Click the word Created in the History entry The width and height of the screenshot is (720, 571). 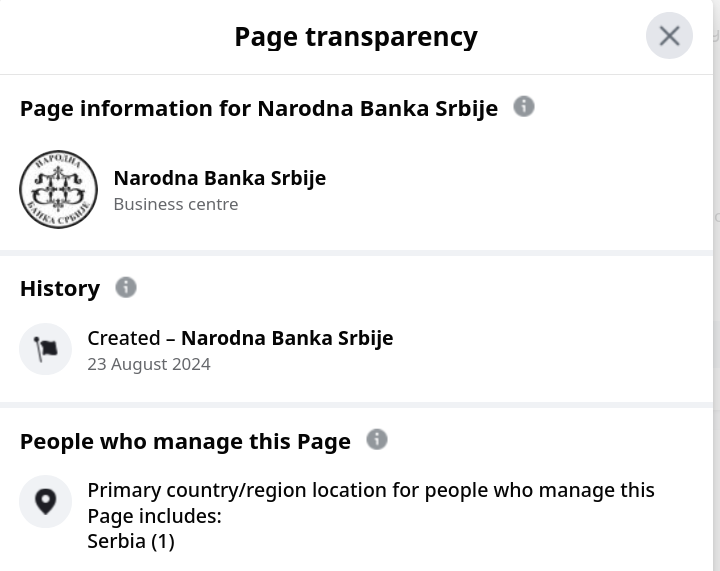[x=124, y=338]
